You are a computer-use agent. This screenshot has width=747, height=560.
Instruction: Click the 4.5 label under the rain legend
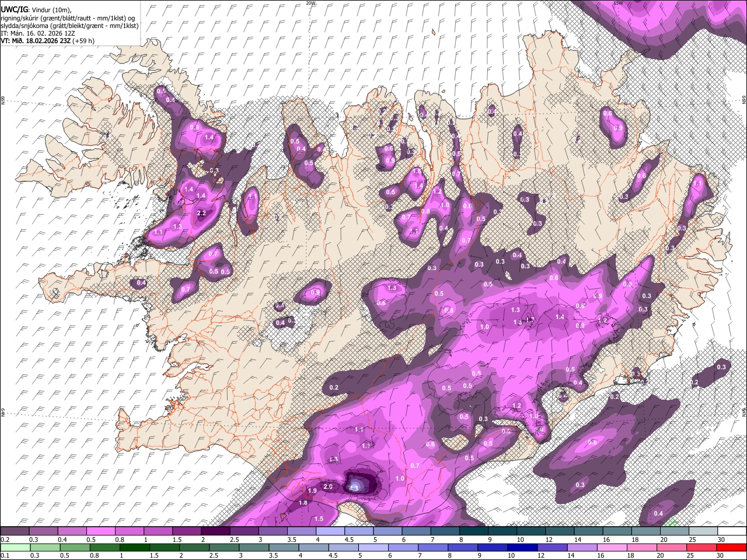333,555
